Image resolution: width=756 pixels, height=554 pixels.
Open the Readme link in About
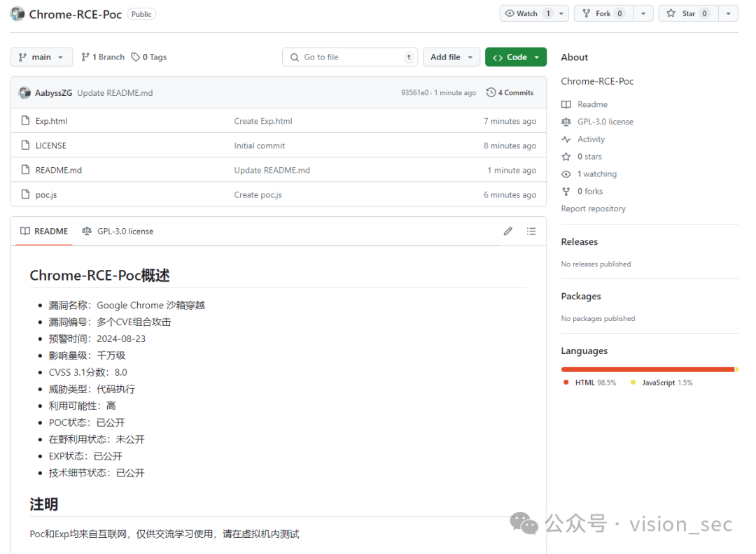593,104
